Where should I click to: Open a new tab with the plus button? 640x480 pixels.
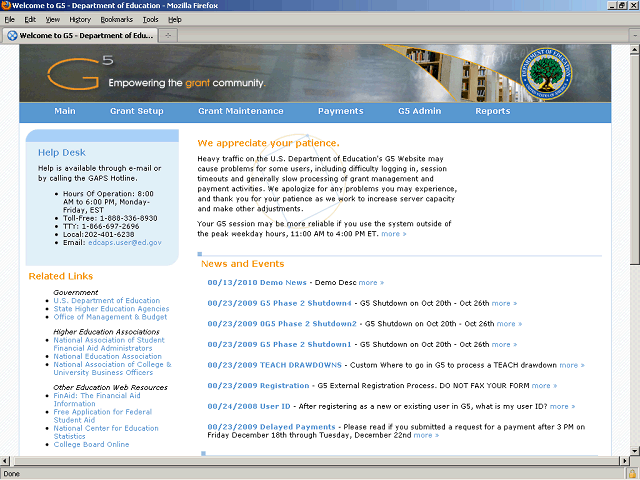pos(168,36)
